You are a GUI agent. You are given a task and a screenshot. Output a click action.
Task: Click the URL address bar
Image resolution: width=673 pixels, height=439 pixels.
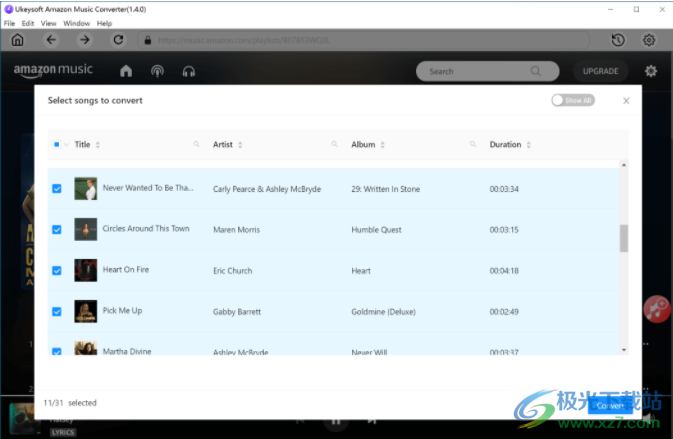pos(363,40)
